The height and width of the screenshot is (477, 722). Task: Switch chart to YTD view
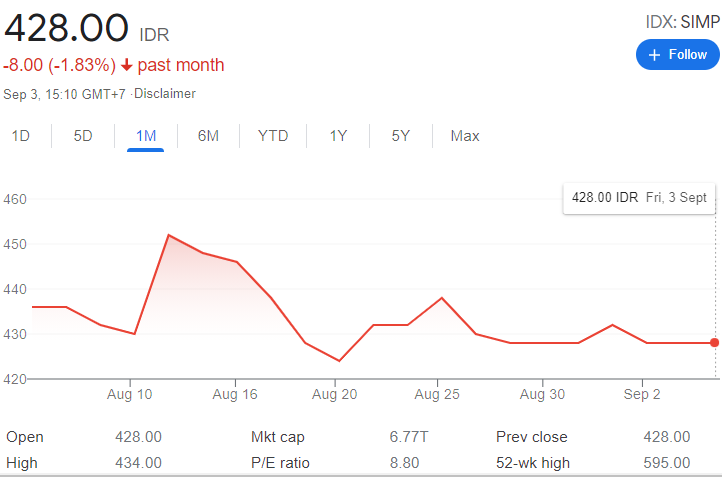tap(273, 136)
